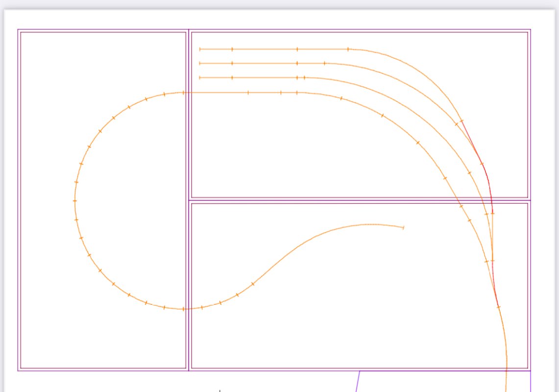
Task: Click joint where second siding begins curving
Action: [x=324, y=63]
